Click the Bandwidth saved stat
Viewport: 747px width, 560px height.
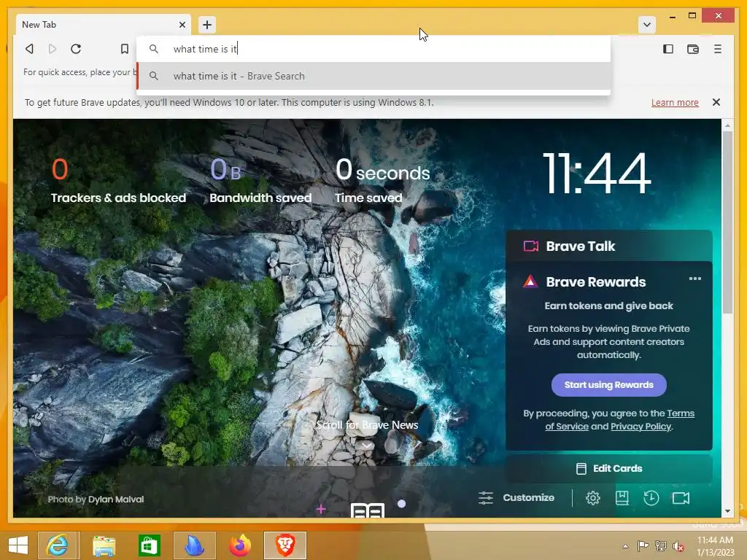pyautogui.click(x=260, y=181)
